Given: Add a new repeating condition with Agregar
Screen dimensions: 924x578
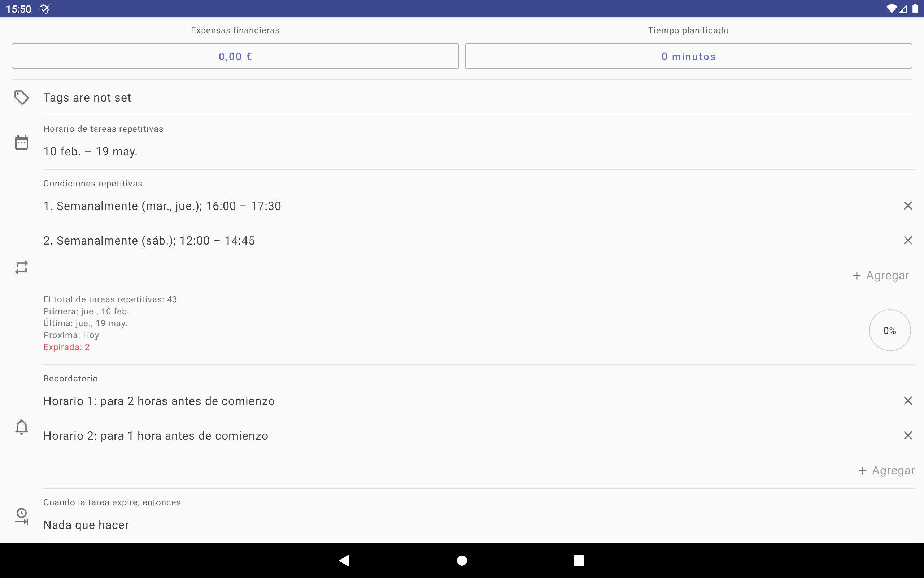Looking at the screenshot, I should [x=880, y=275].
